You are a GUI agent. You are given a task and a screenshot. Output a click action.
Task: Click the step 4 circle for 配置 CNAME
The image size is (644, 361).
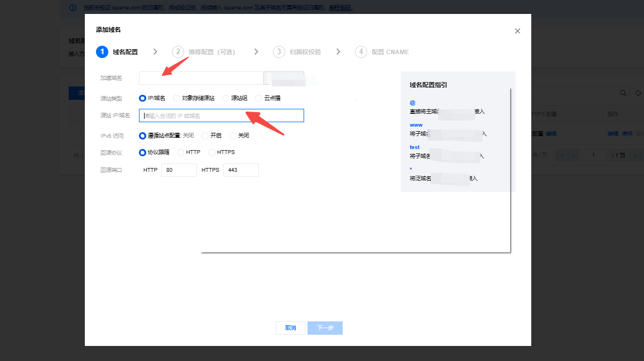(x=361, y=52)
